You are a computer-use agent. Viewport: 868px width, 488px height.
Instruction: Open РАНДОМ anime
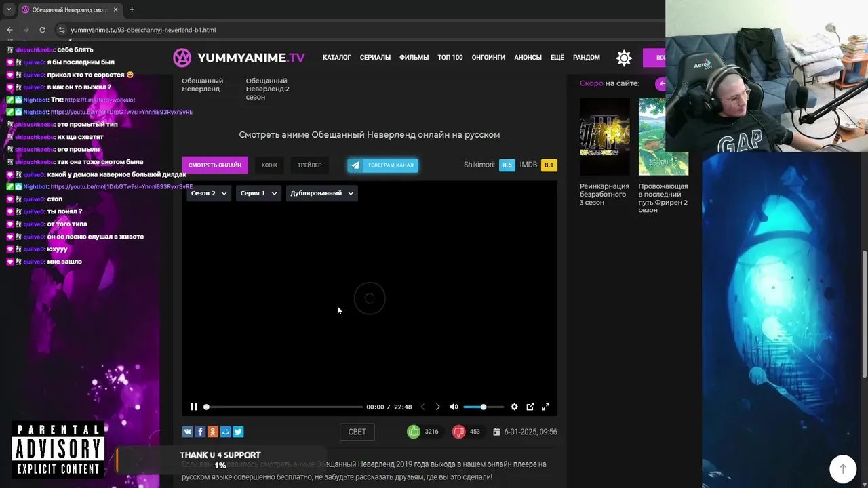click(587, 58)
